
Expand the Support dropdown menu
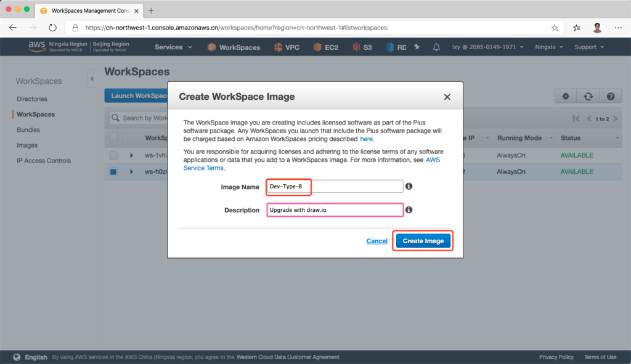click(588, 47)
